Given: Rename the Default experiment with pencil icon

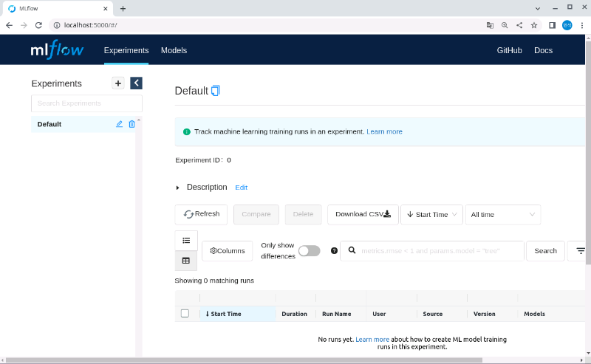Looking at the screenshot, I should 119,124.
